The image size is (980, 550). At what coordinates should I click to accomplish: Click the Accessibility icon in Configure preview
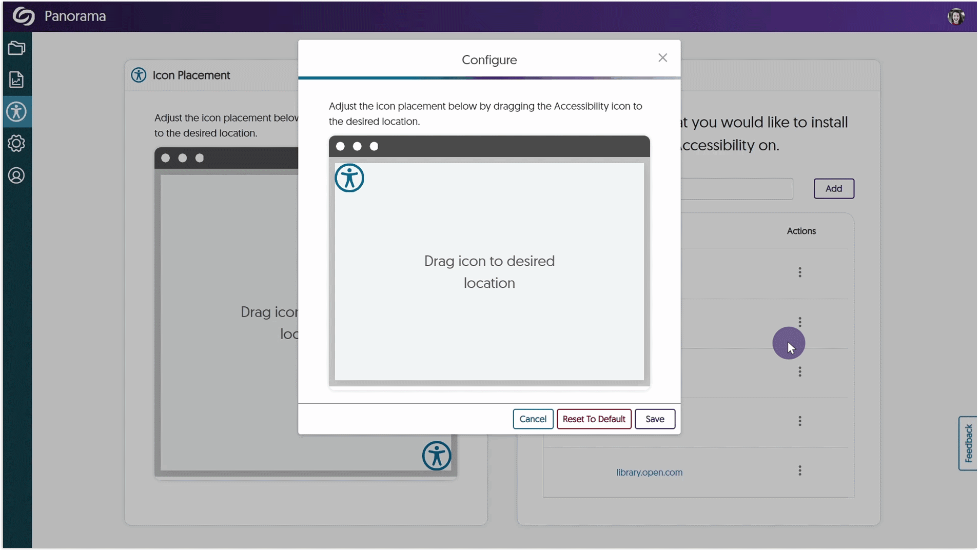tap(349, 178)
